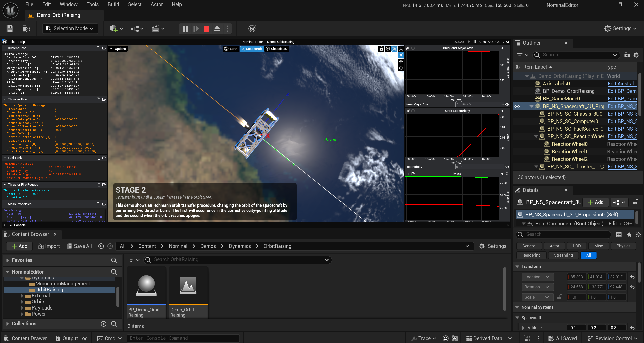The image size is (644, 343).
Task: Open the Blueprints toolbar dropdown
Action: pos(137,29)
